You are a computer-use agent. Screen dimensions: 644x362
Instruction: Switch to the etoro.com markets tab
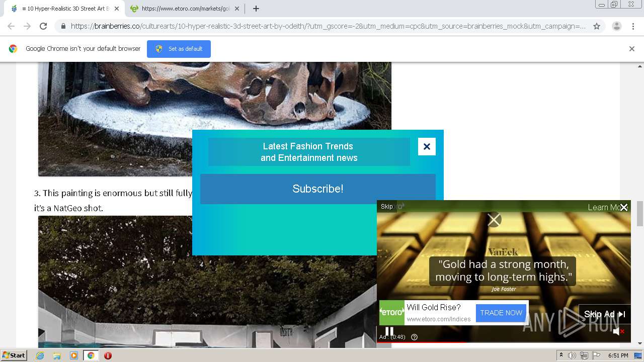185,9
